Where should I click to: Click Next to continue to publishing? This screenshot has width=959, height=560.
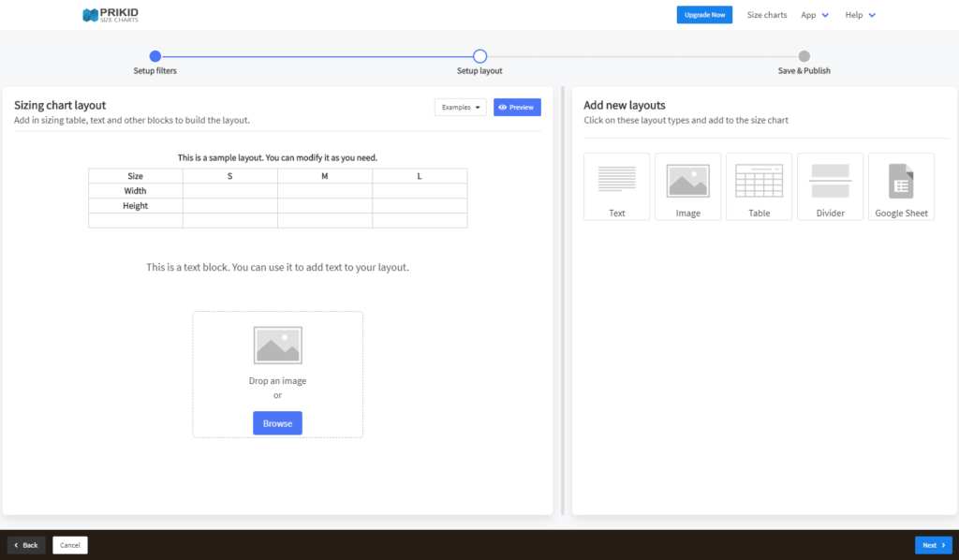coord(934,544)
